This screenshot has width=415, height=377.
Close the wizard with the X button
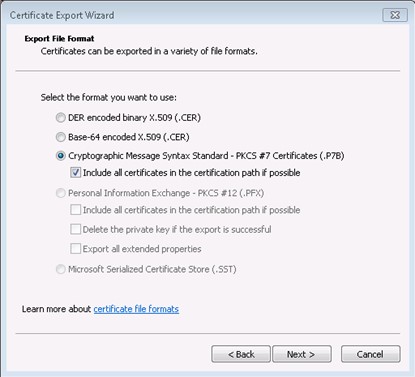click(395, 15)
